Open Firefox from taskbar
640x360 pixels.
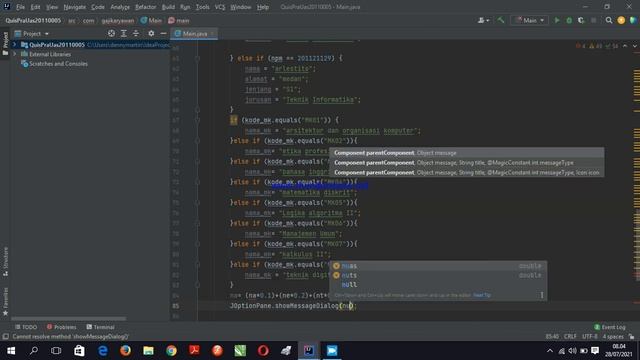(125, 351)
